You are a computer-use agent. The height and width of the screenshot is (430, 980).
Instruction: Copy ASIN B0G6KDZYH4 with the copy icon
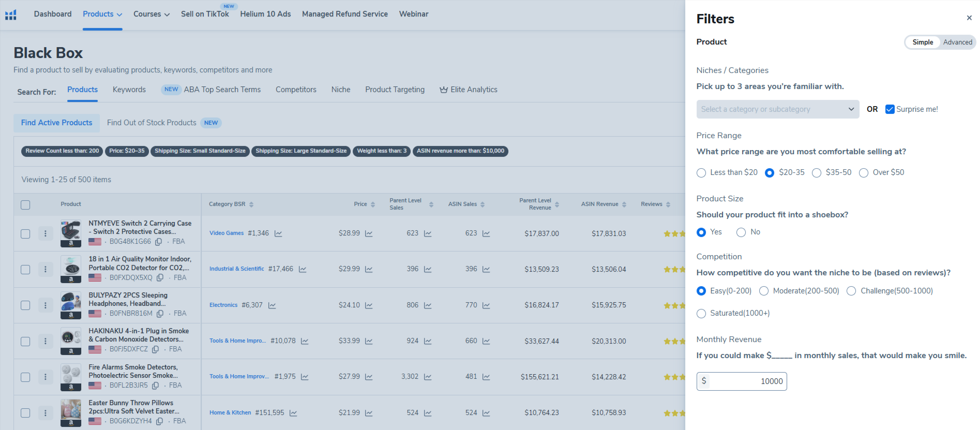160,421
